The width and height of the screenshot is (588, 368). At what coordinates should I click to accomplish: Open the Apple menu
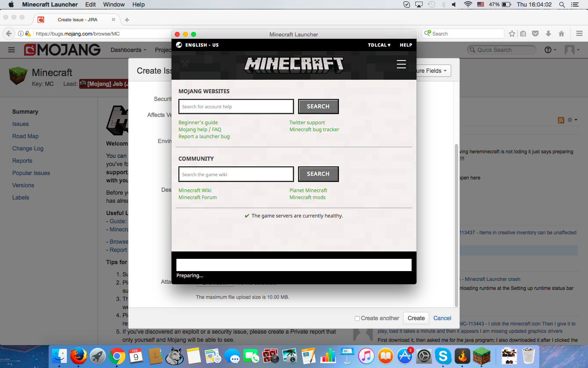click(11, 4)
